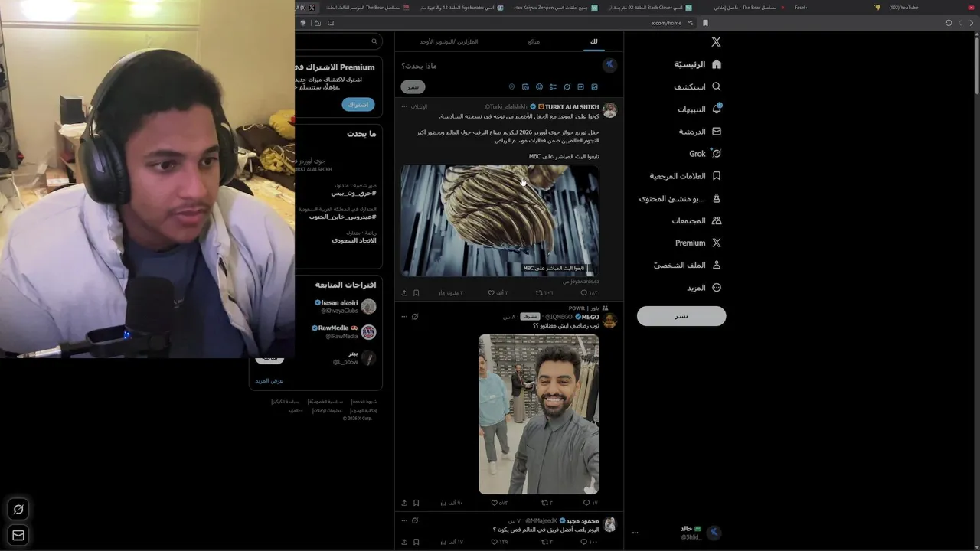
Task: Bookmark the Turki Alalshikh post
Action: (416, 292)
